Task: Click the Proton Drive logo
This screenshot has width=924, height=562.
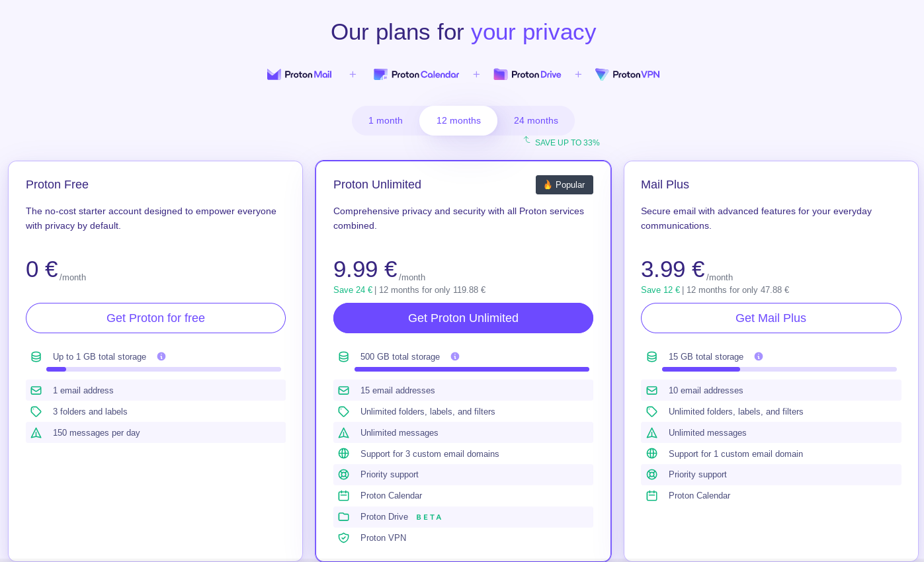Action: tap(527, 75)
